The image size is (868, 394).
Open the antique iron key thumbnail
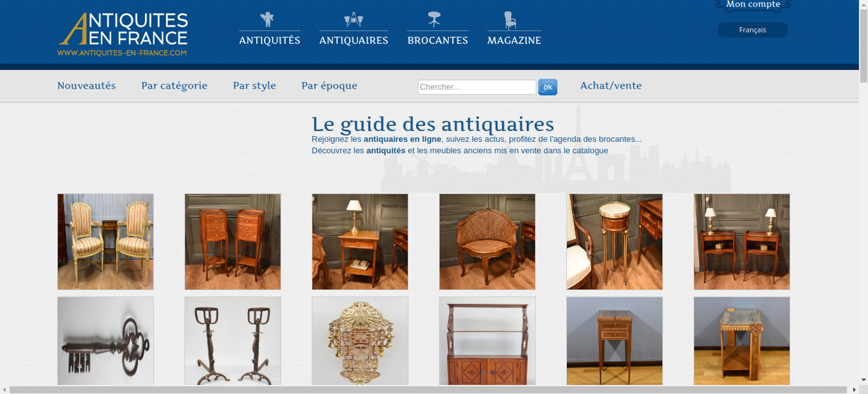(105, 341)
